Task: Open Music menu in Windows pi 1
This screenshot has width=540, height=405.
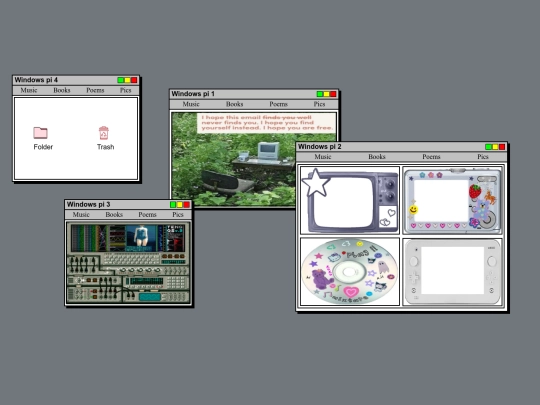Action: tap(191, 104)
